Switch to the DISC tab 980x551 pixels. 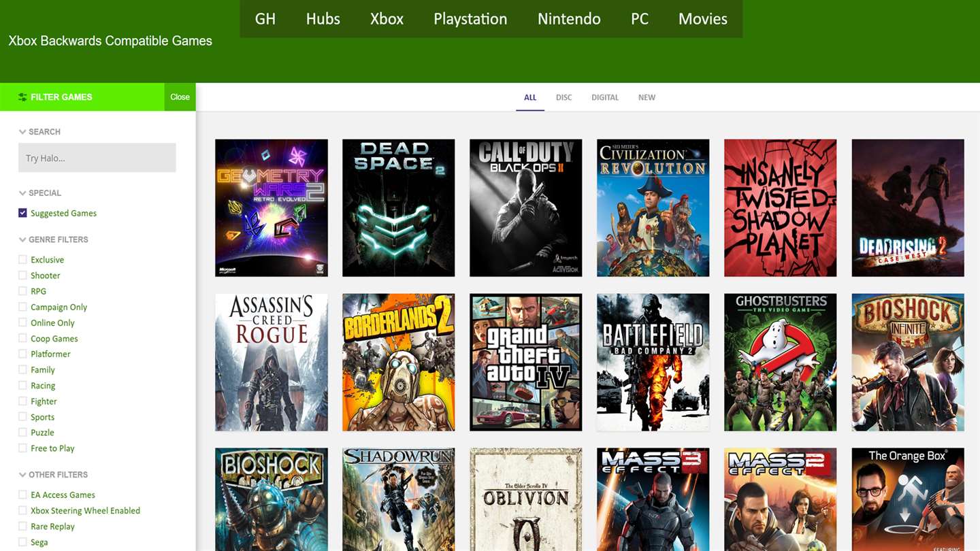pyautogui.click(x=563, y=97)
